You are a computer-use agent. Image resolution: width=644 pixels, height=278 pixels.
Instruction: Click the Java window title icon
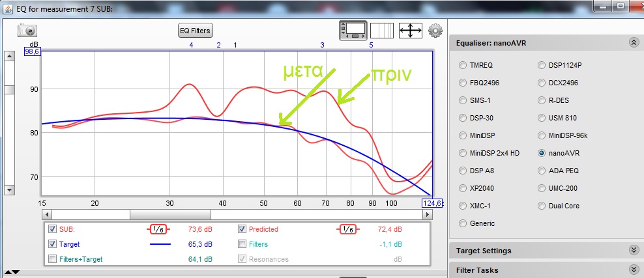pyautogui.click(x=8, y=8)
